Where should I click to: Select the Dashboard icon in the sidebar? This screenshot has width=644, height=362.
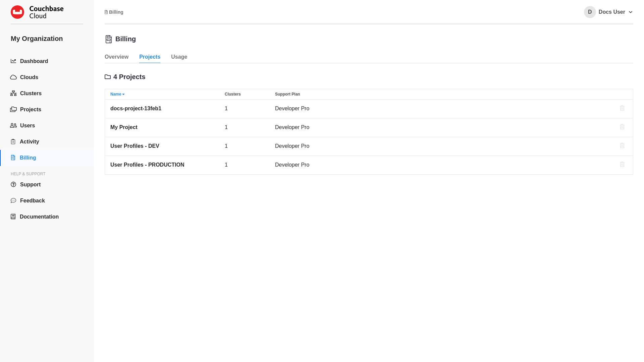[x=13, y=61]
